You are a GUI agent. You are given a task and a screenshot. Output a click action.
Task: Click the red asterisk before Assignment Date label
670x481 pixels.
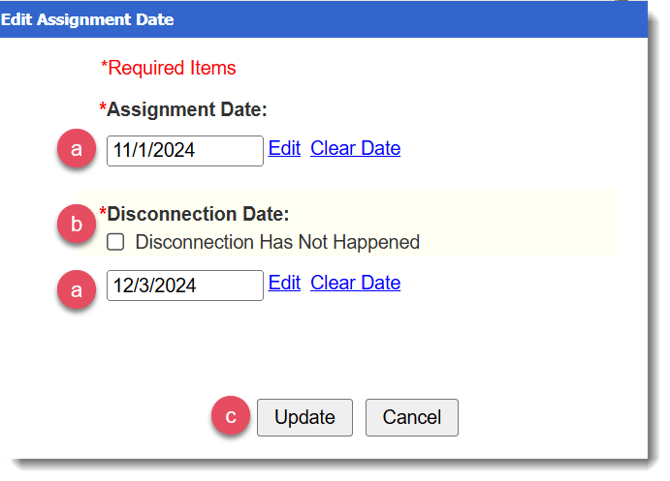pos(102,107)
